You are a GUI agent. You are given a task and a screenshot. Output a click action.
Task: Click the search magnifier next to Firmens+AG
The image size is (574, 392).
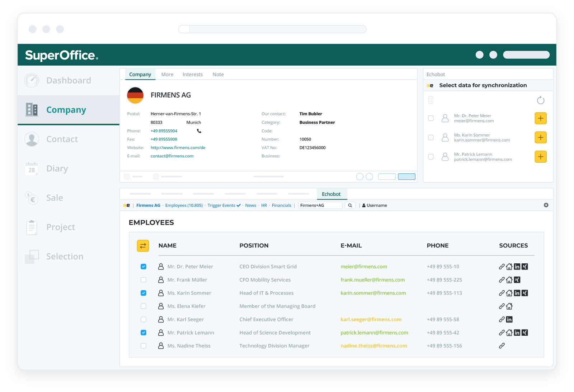pyautogui.click(x=350, y=205)
